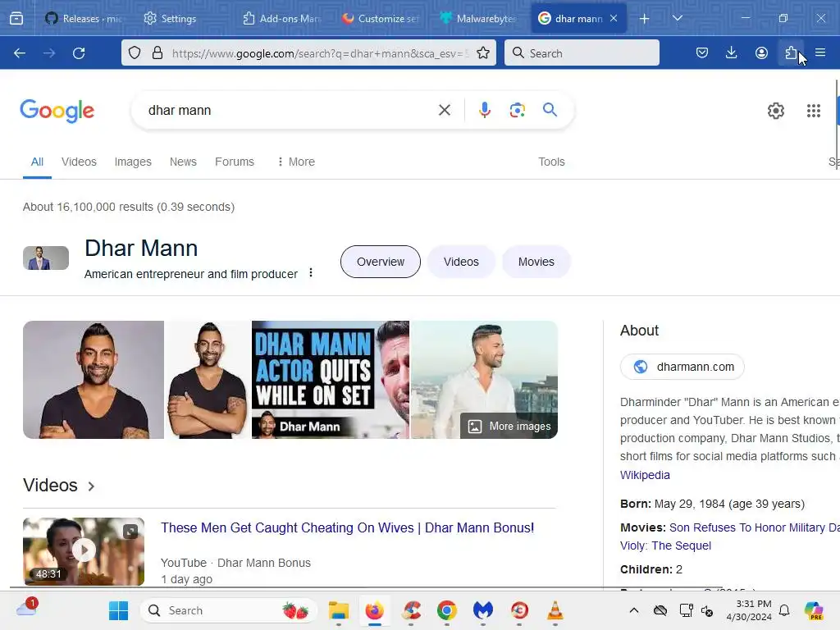Open three-dot options beside film producer
Image resolution: width=840 pixels, height=630 pixels.
pyautogui.click(x=311, y=272)
